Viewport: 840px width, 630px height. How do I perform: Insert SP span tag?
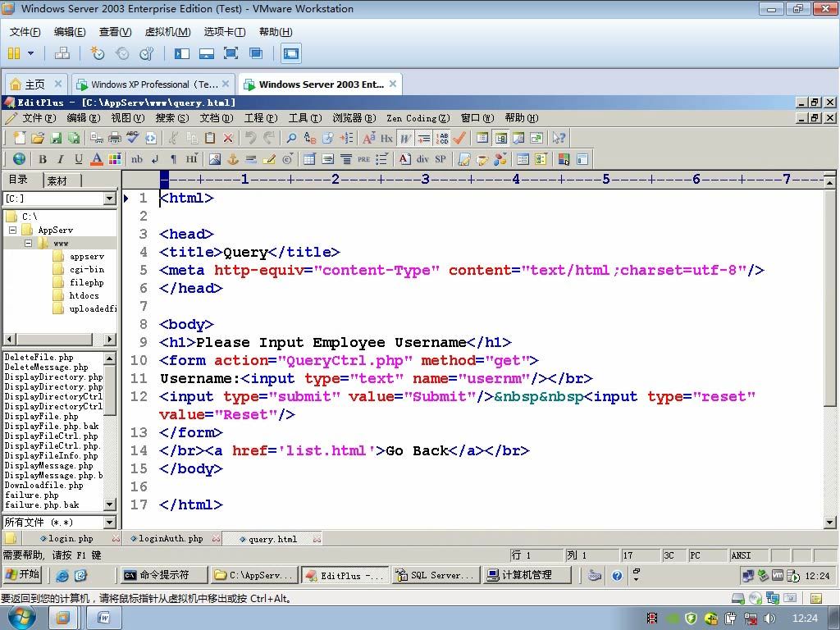(441, 159)
